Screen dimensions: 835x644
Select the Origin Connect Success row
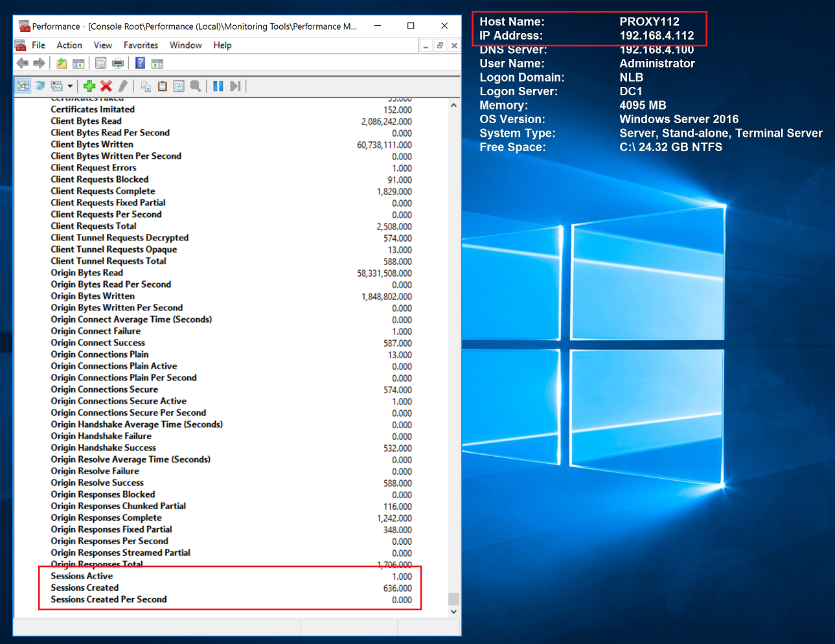coord(231,343)
